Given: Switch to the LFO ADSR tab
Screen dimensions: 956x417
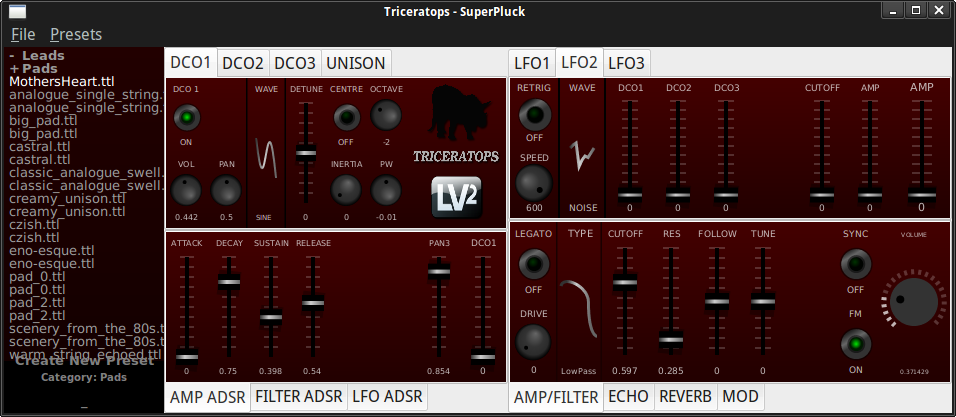Looking at the screenshot, I should pos(387,396).
